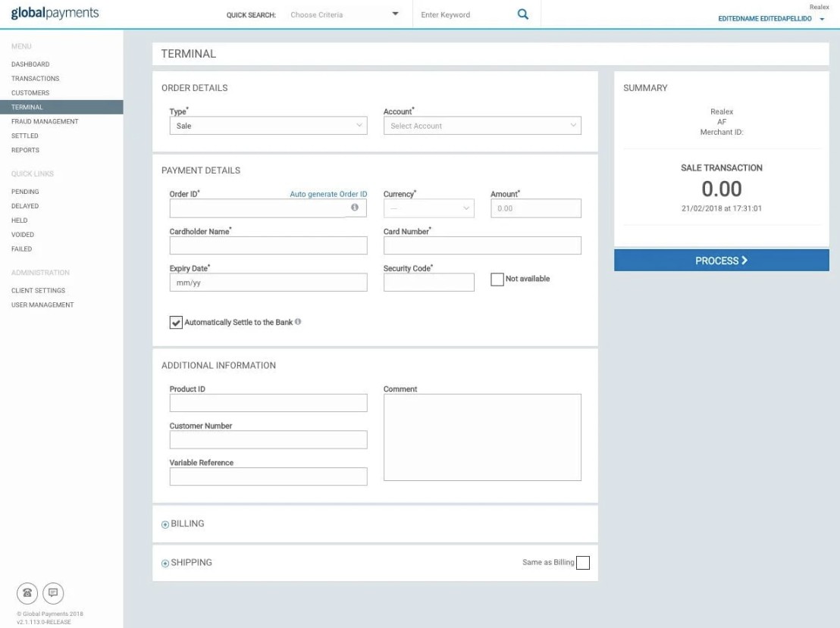Click the plus icon next to Billing
The height and width of the screenshot is (628, 840).
165,524
